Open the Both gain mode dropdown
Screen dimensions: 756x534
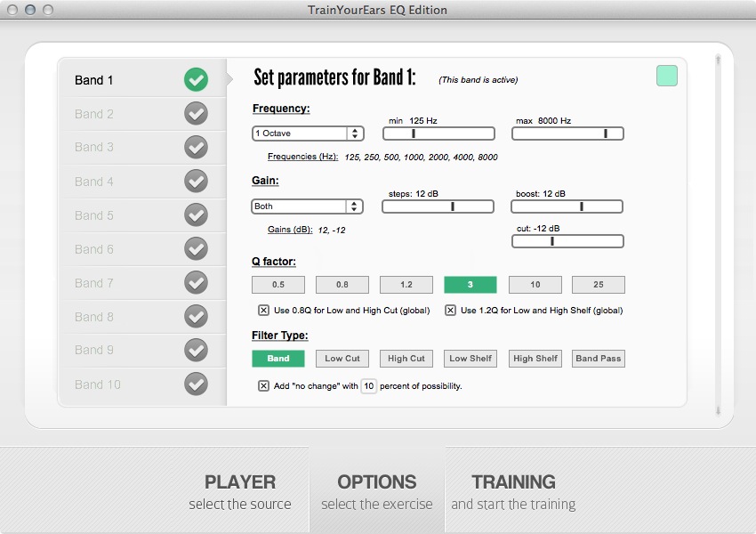(307, 206)
